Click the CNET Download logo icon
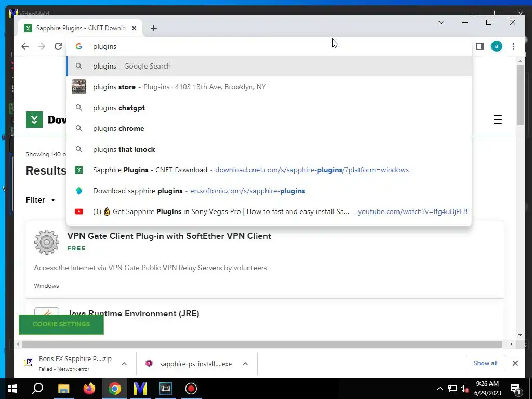532x399 pixels. (34, 119)
